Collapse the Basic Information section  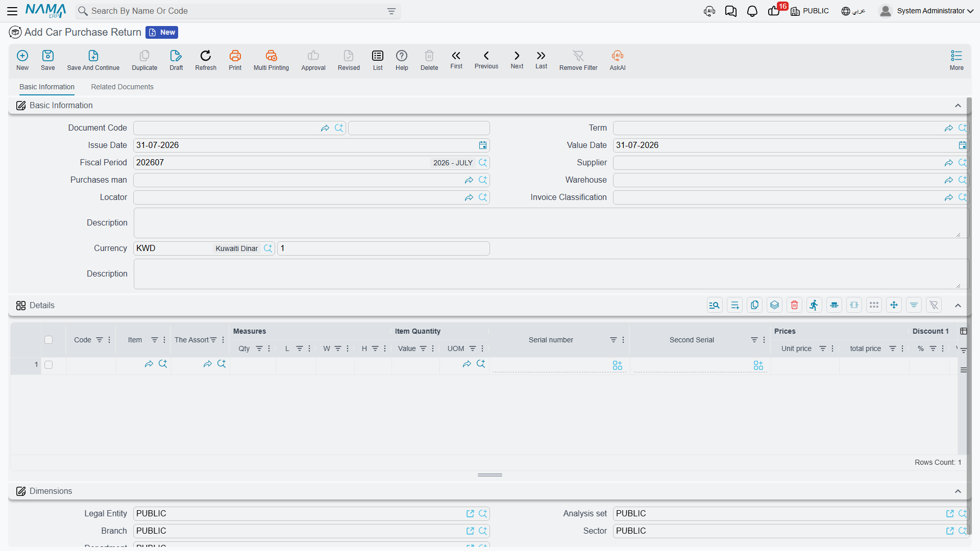pyautogui.click(x=958, y=106)
